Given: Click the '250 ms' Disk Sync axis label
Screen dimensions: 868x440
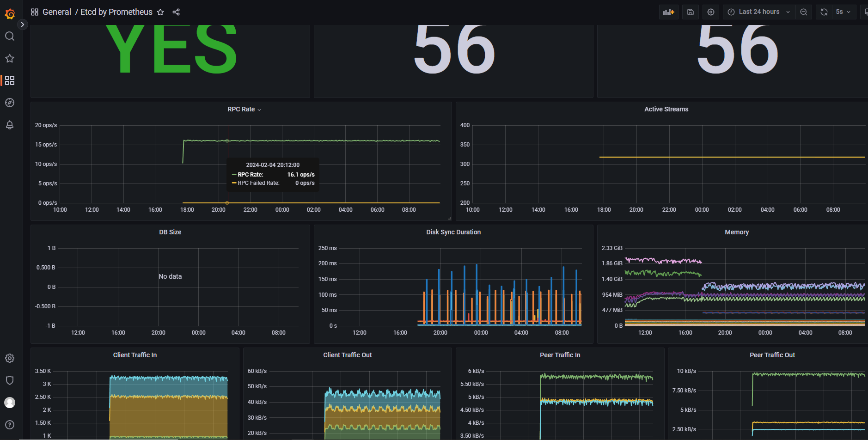Looking at the screenshot, I should 327,248.
